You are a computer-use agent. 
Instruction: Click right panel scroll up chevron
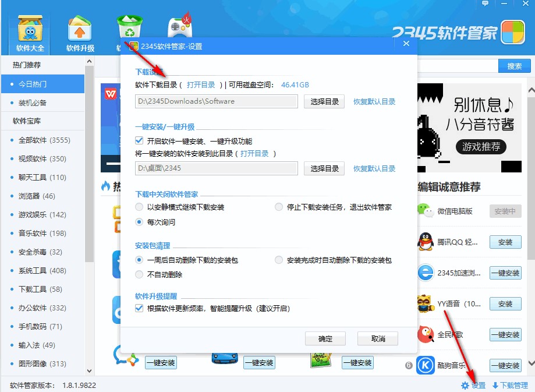(532, 90)
